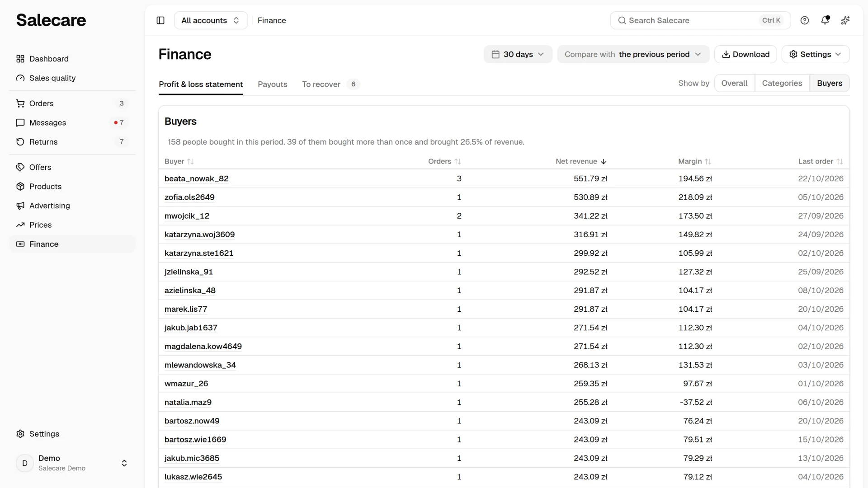Viewport: 868px width, 488px height.
Task: Switch to To recover tab
Action: point(330,84)
